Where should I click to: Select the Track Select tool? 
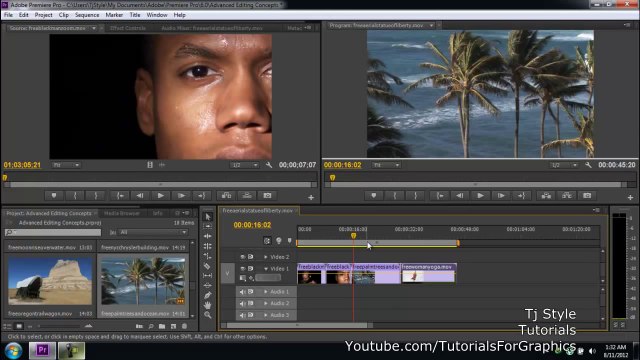point(208,226)
